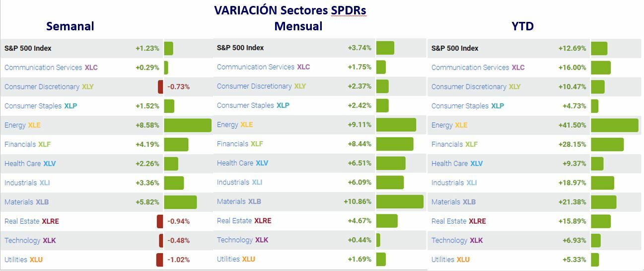Click Industrials XLI in the YTD table
The image size is (644, 271).
tap(454, 182)
